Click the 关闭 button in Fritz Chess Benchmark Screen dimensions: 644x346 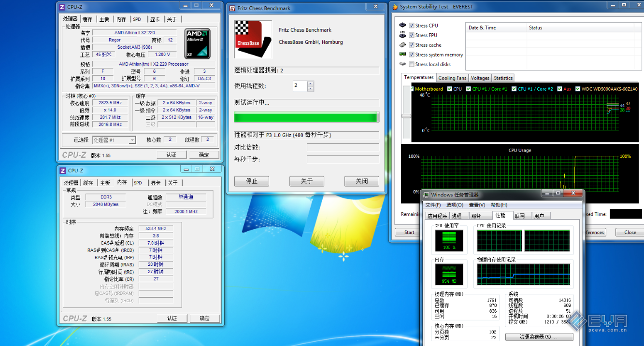pyautogui.click(x=362, y=181)
